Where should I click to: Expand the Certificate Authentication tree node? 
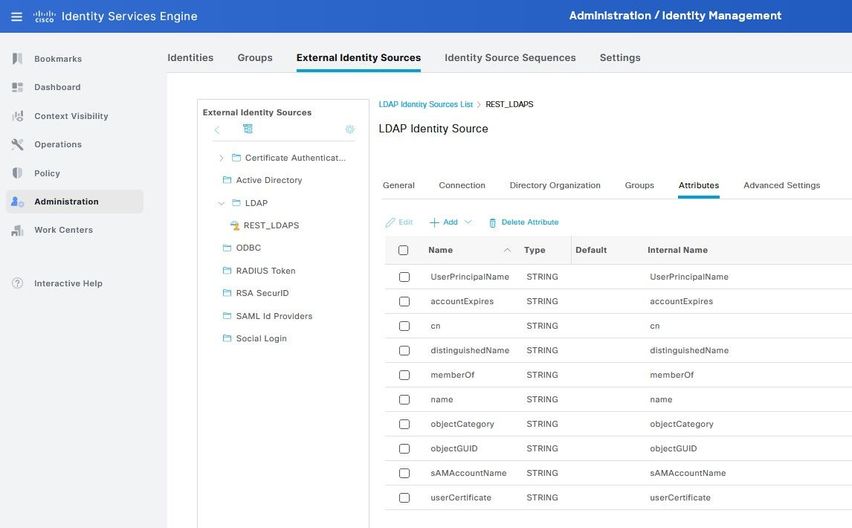(x=221, y=158)
